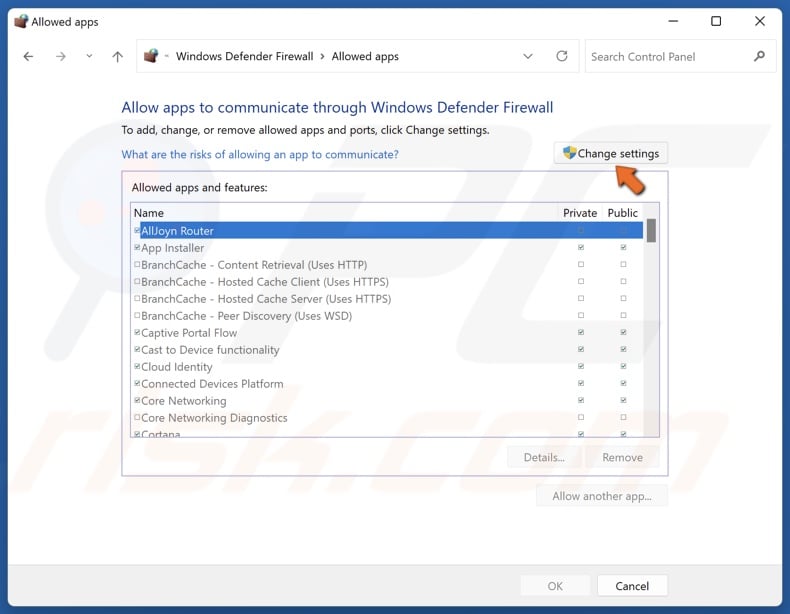This screenshot has height=614, width=790.
Task: Open the Recent locations chevron
Action: coord(89,57)
